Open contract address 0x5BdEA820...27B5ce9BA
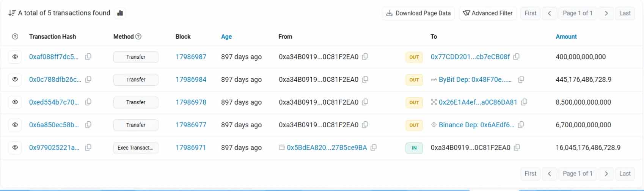 [327, 147]
